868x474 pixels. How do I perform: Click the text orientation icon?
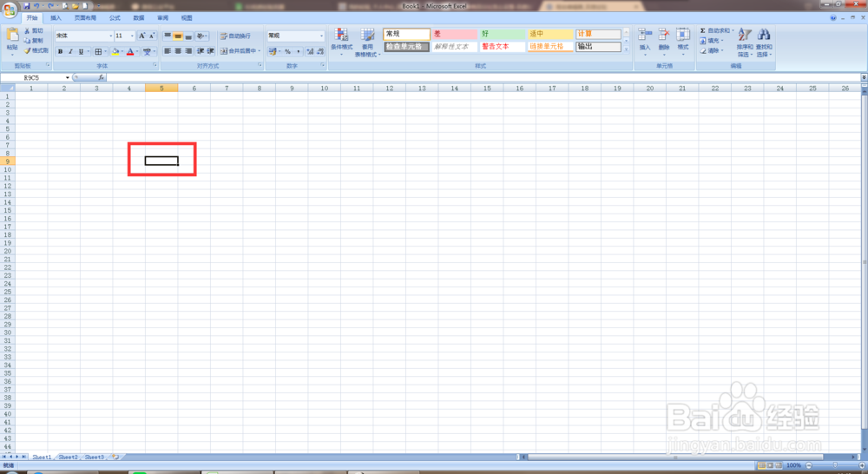[201, 36]
